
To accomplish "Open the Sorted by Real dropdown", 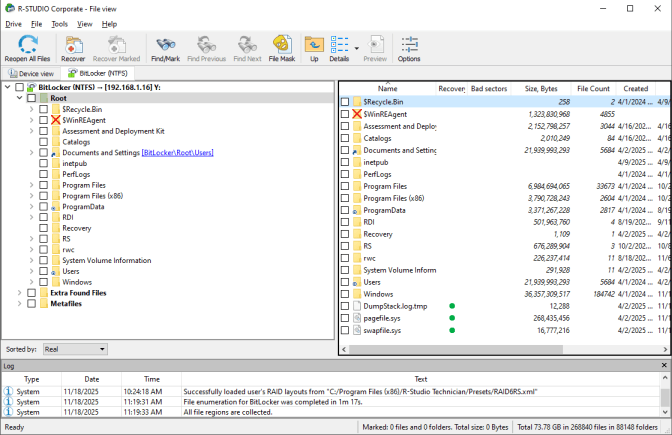I will pos(75,349).
